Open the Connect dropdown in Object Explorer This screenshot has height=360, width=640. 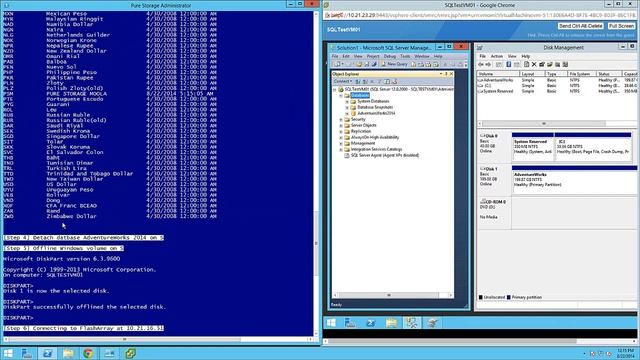click(x=342, y=81)
